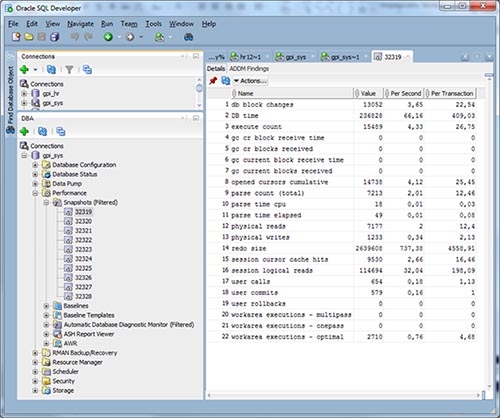Click the Filter funnel icon in Connections panel
The width and height of the screenshot is (500, 418).
69,69
